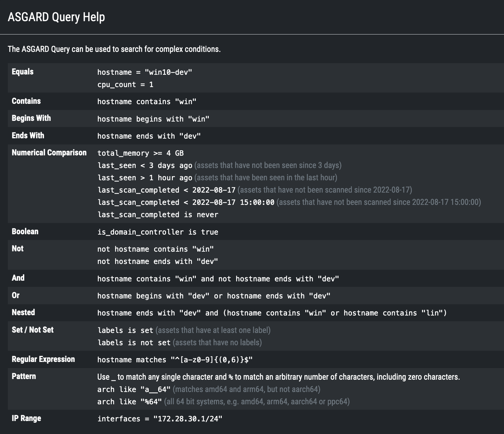The height and width of the screenshot is (434, 504).
Task: Click the hostname = "win10-dev" example
Action: click(145, 72)
